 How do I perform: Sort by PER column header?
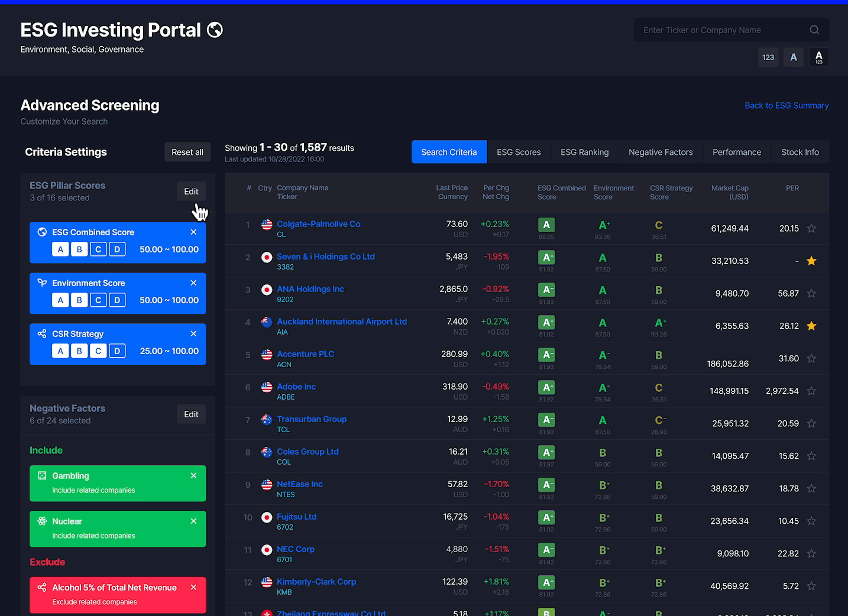tap(792, 188)
